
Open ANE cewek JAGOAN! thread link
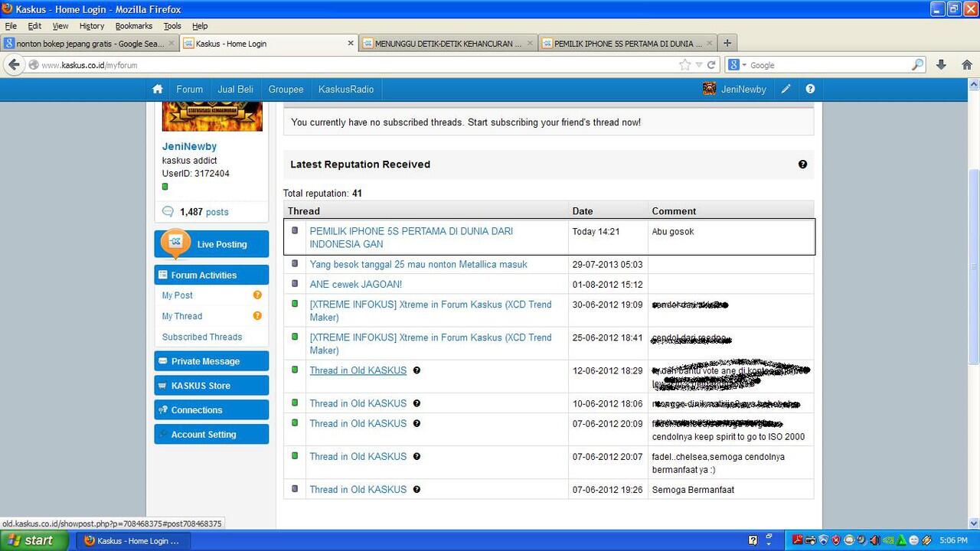(356, 284)
